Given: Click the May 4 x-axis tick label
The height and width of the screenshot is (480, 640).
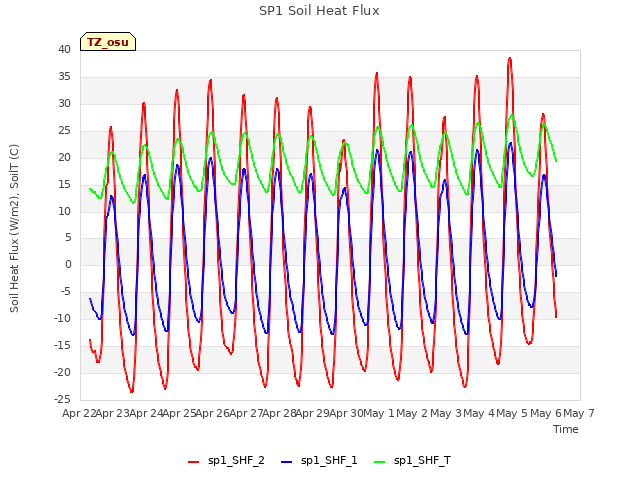Looking at the screenshot, I should [x=479, y=413].
